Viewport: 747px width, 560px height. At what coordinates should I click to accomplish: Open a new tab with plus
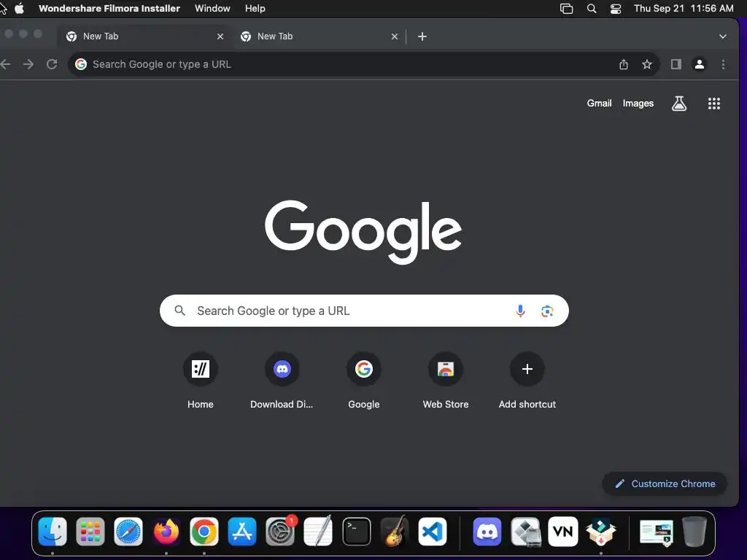point(422,36)
